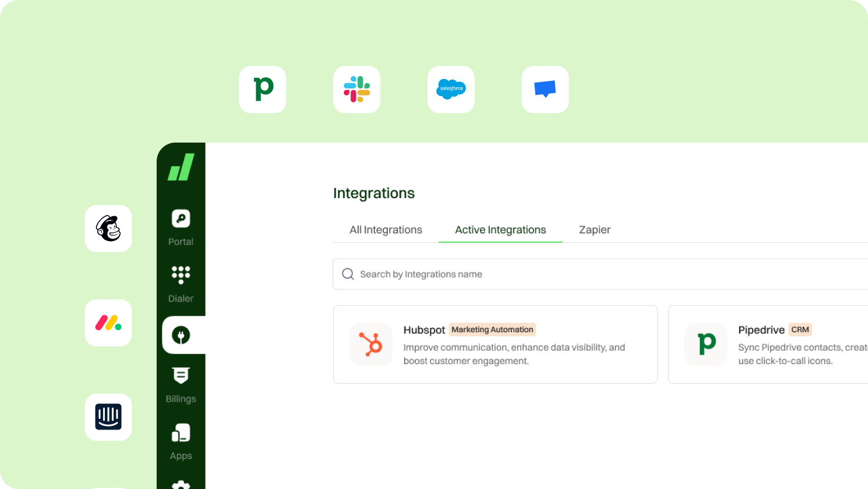Click the Salesforce logo near the top
The height and width of the screenshot is (489, 868).
450,90
